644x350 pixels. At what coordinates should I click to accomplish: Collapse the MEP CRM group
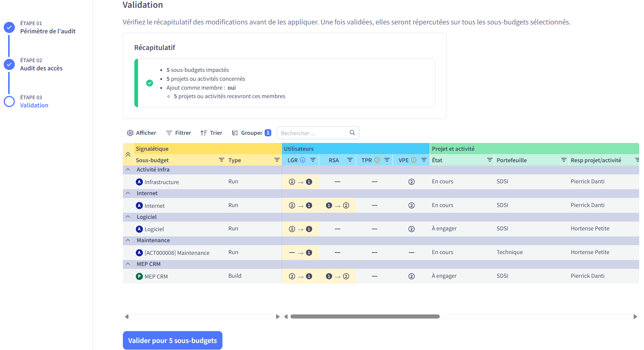coord(128,264)
